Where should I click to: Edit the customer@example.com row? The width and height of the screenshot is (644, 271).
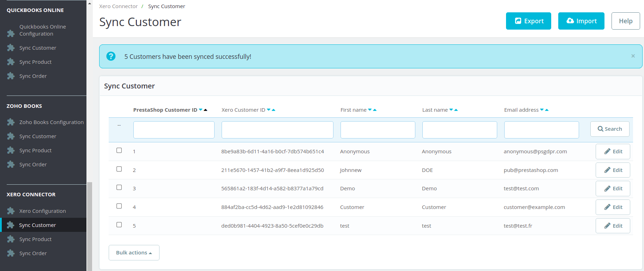click(x=613, y=207)
